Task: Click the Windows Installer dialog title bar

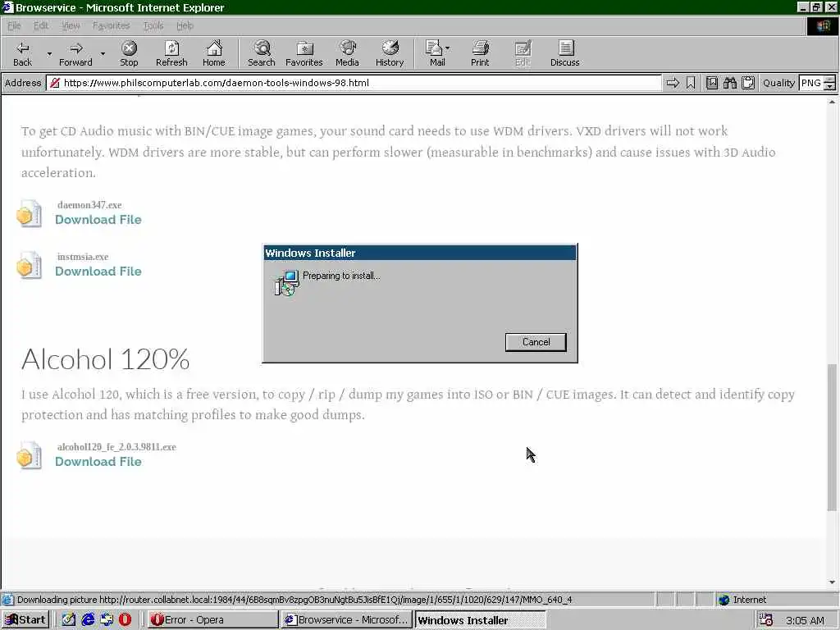Action: tap(420, 253)
